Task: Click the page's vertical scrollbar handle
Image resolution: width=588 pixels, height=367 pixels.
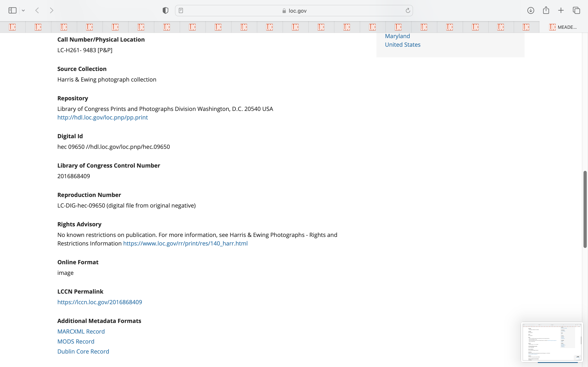Action: pyautogui.click(x=585, y=209)
